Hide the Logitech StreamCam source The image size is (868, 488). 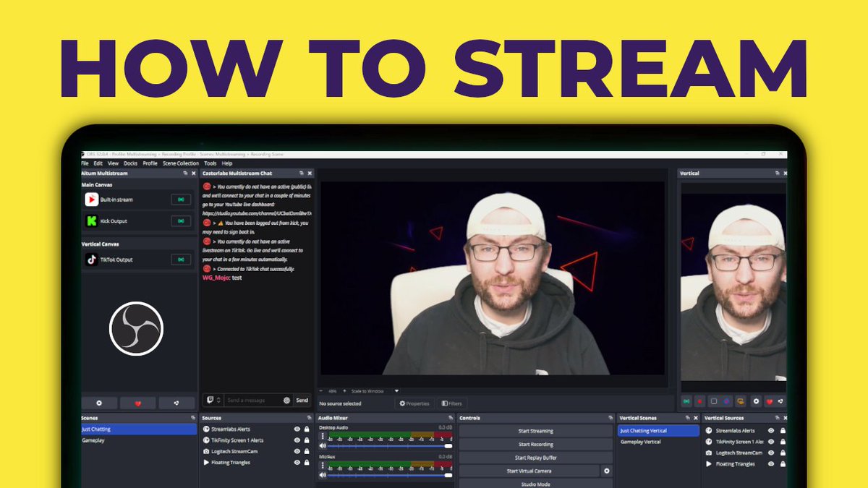point(297,451)
